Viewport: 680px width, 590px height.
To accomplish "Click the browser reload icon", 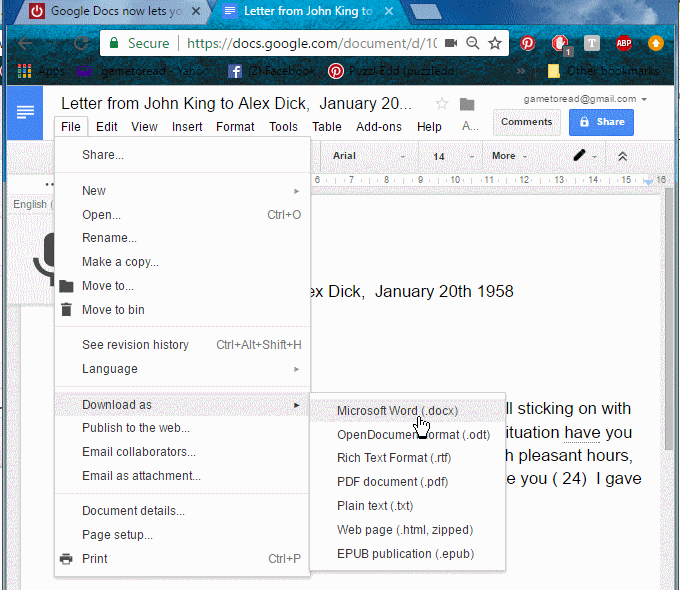I will click(81, 43).
